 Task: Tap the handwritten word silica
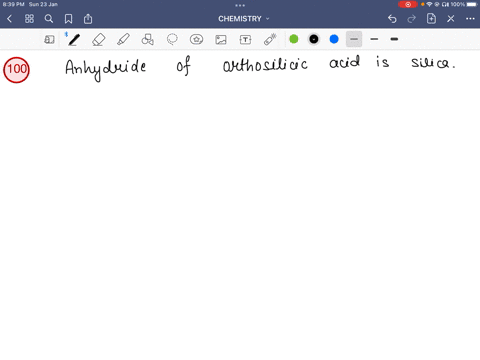click(433, 62)
